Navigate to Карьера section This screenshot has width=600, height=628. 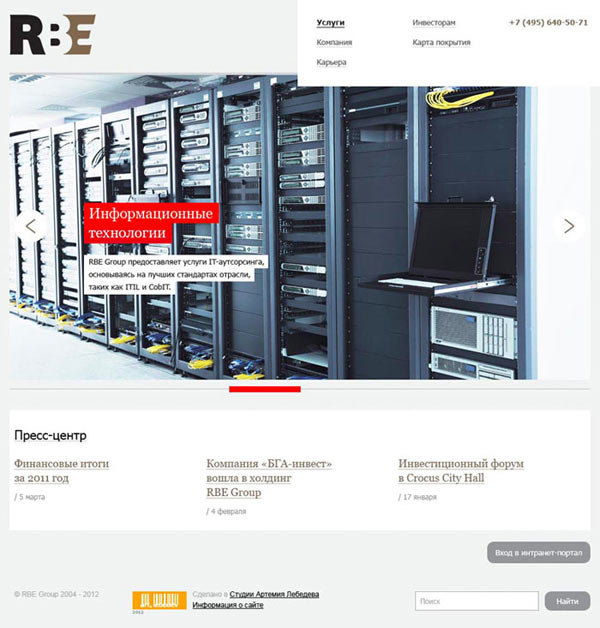(x=331, y=62)
